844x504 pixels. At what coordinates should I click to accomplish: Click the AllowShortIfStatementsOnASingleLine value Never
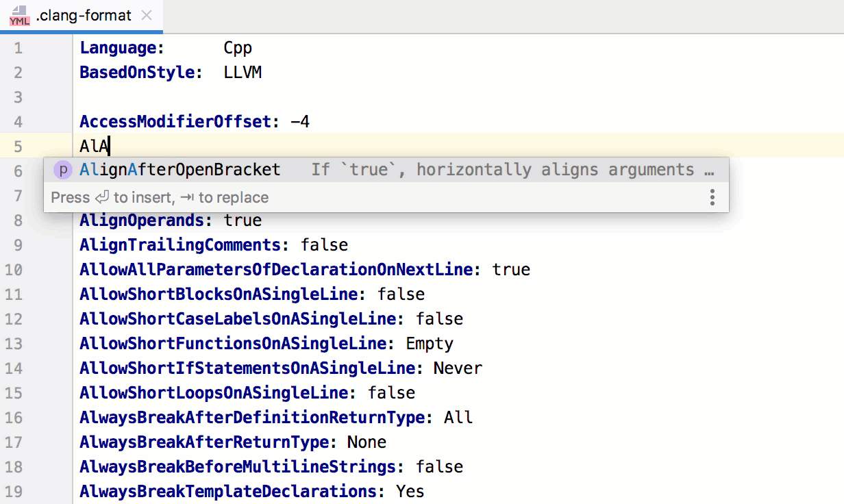(458, 368)
